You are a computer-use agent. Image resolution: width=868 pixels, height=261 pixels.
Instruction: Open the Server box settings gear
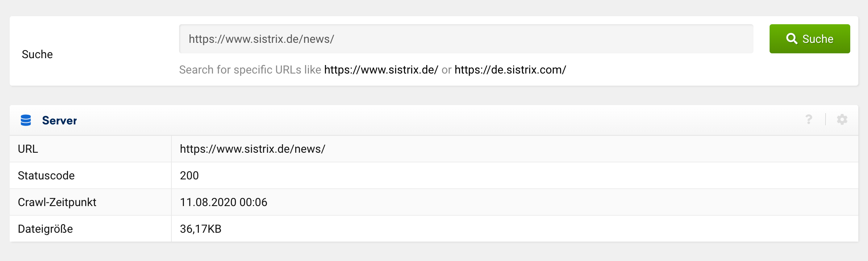click(x=842, y=120)
